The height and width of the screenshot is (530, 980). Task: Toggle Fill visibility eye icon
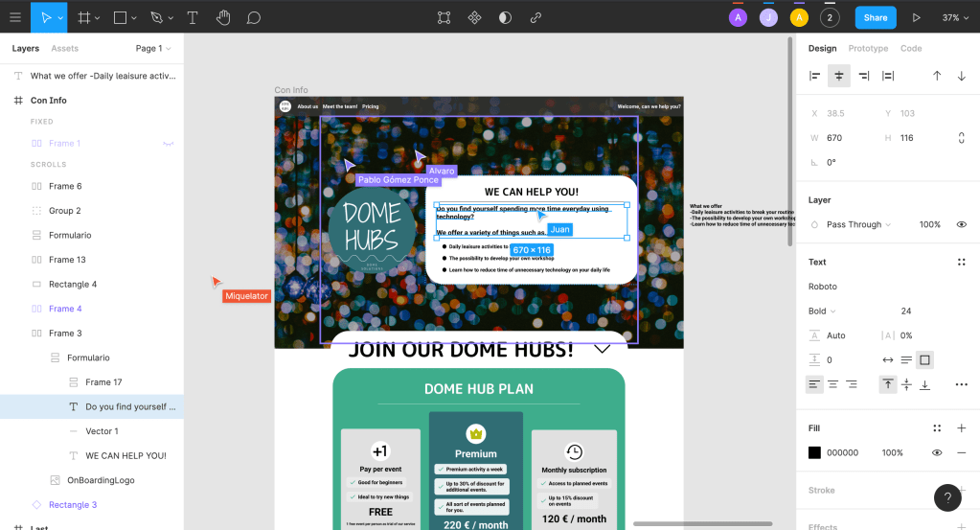pos(937,452)
